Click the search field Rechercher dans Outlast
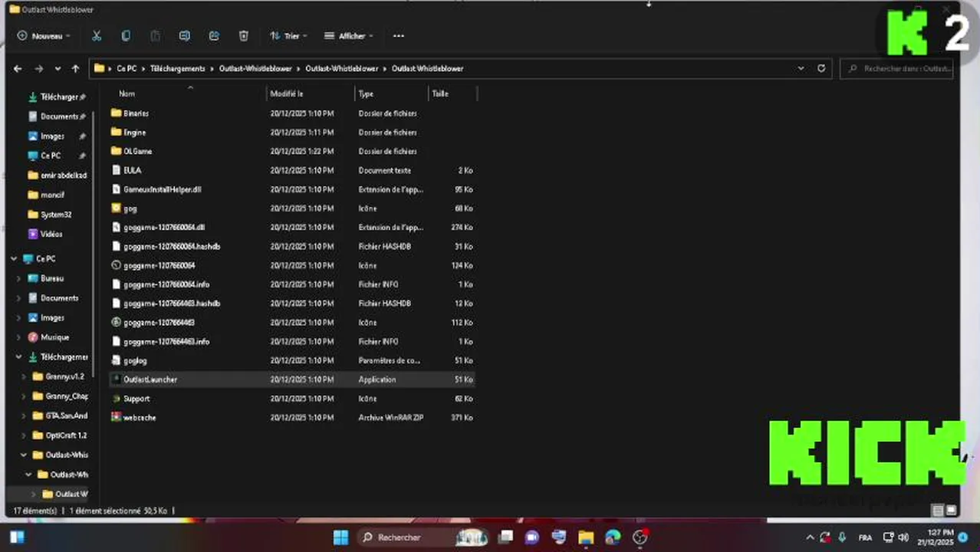Screen dimensions: 980x552 897,68
